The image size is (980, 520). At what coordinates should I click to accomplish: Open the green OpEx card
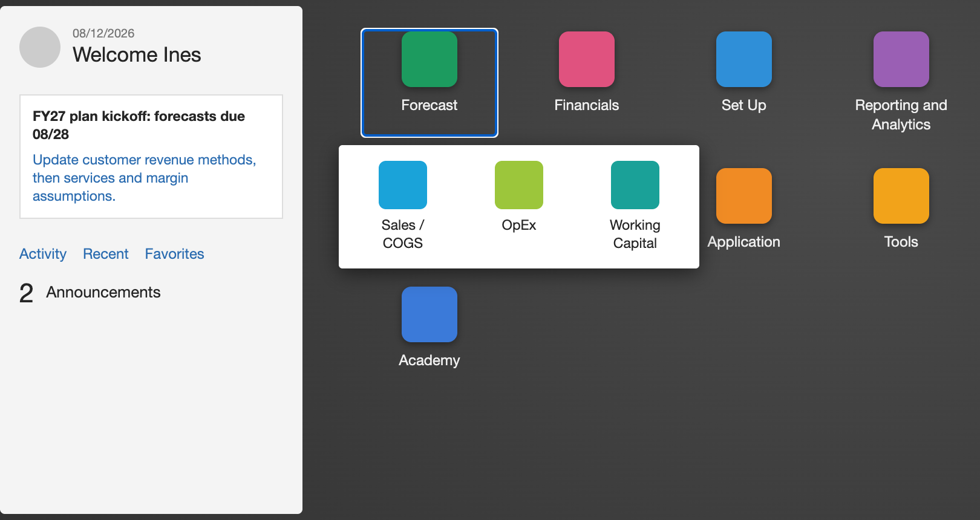[x=519, y=185]
